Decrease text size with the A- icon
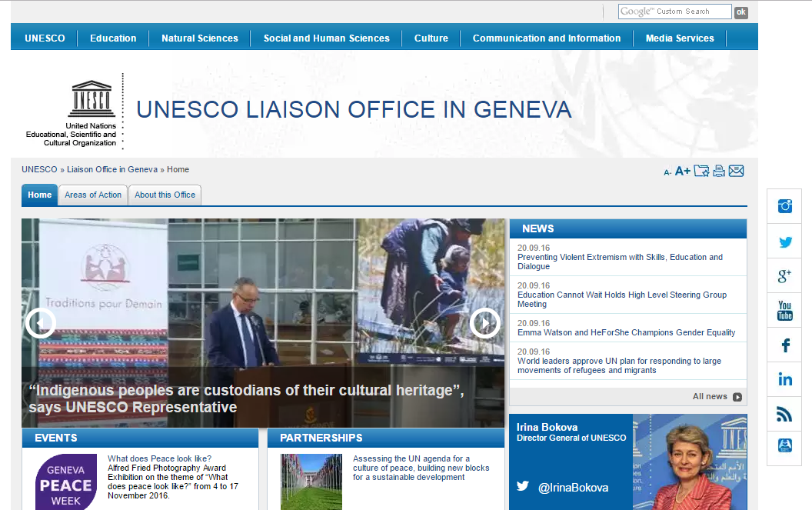The height and width of the screenshot is (510, 812). [667, 172]
